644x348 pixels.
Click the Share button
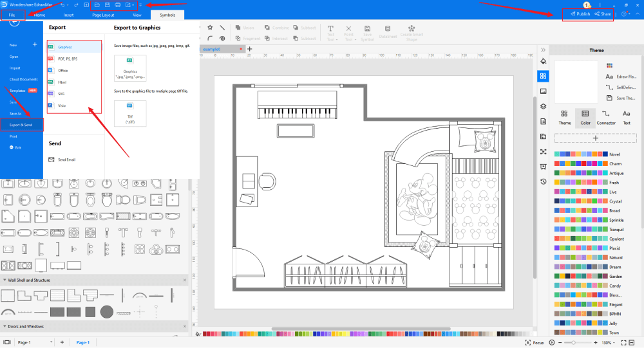(603, 14)
